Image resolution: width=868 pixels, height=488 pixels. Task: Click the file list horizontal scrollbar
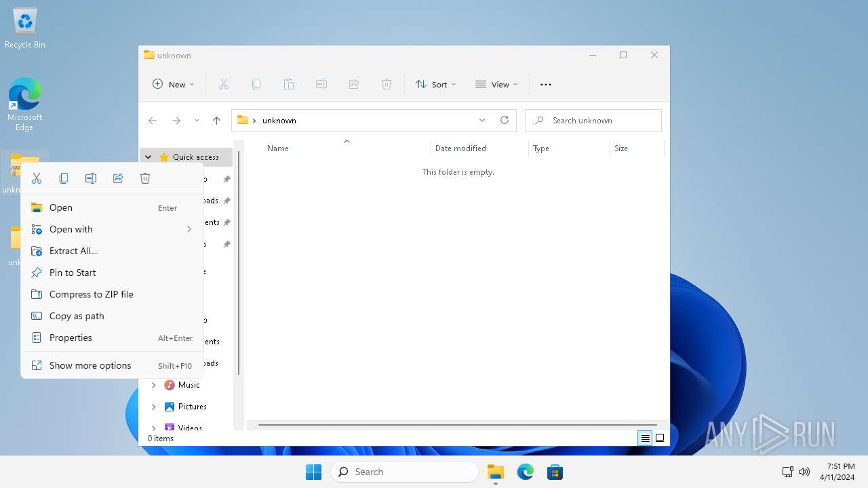[x=458, y=425]
